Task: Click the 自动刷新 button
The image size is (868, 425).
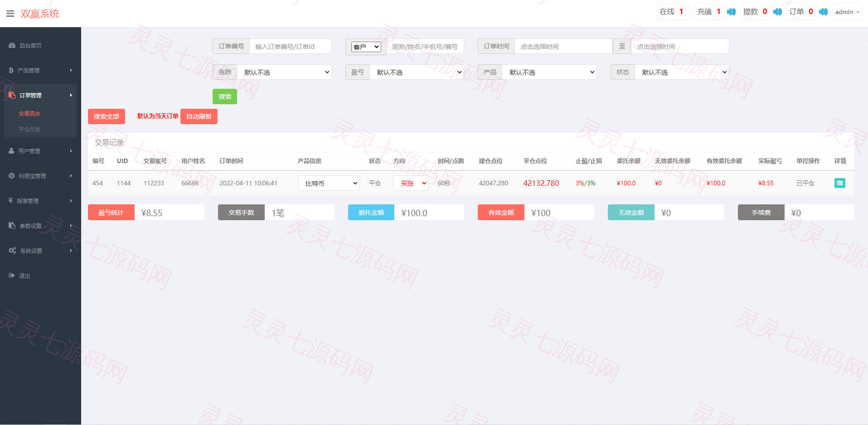Action: click(199, 116)
